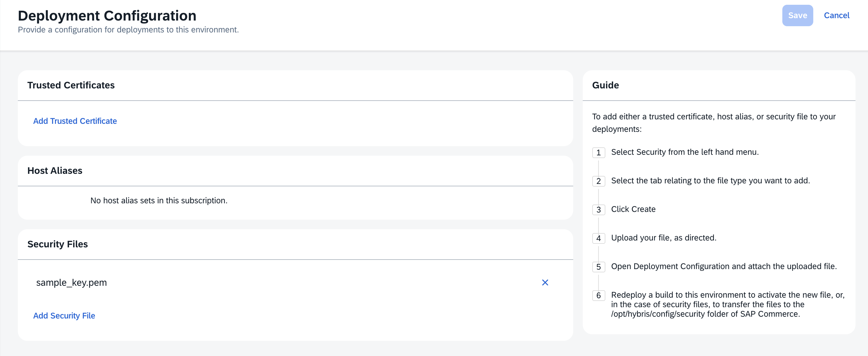Click step 6 marker in the Guide
Viewport: 868px width, 356px height.
point(598,295)
